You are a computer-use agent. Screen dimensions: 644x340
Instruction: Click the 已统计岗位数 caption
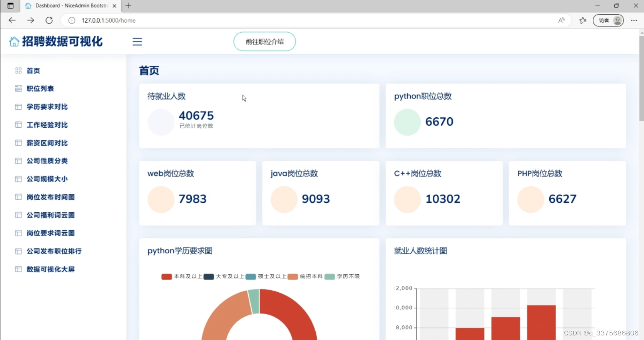[196, 126]
